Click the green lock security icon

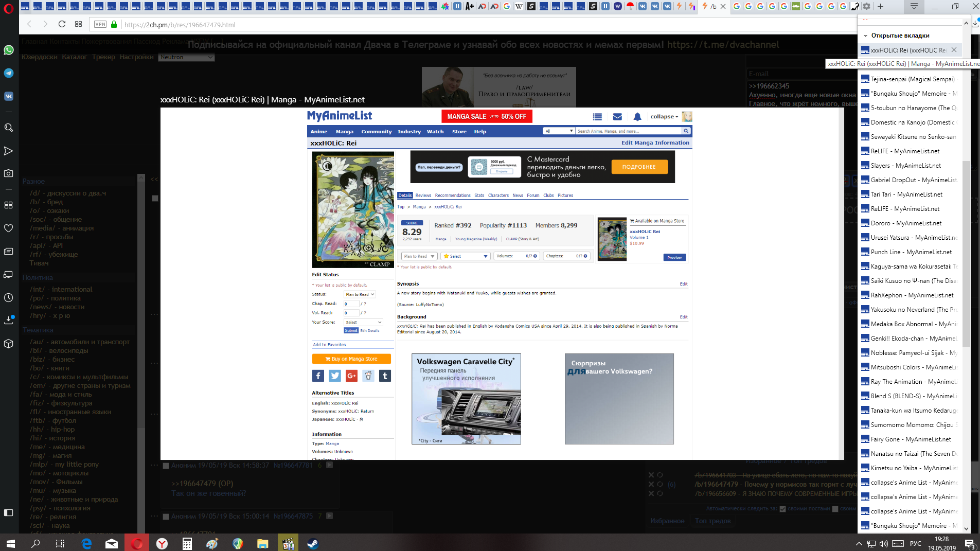click(114, 24)
